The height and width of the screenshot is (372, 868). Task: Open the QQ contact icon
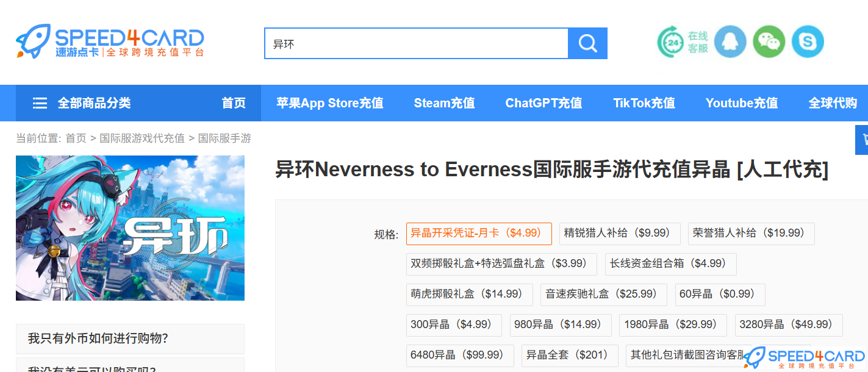[730, 41]
